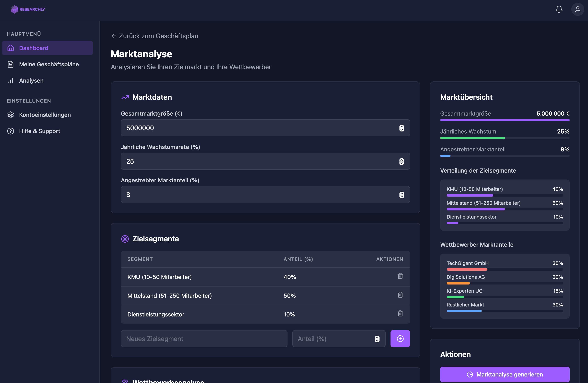Click the Kontoeinstellungen gear icon
Screen dimensions: 588x383
pyautogui.click(x=11, y=115)
